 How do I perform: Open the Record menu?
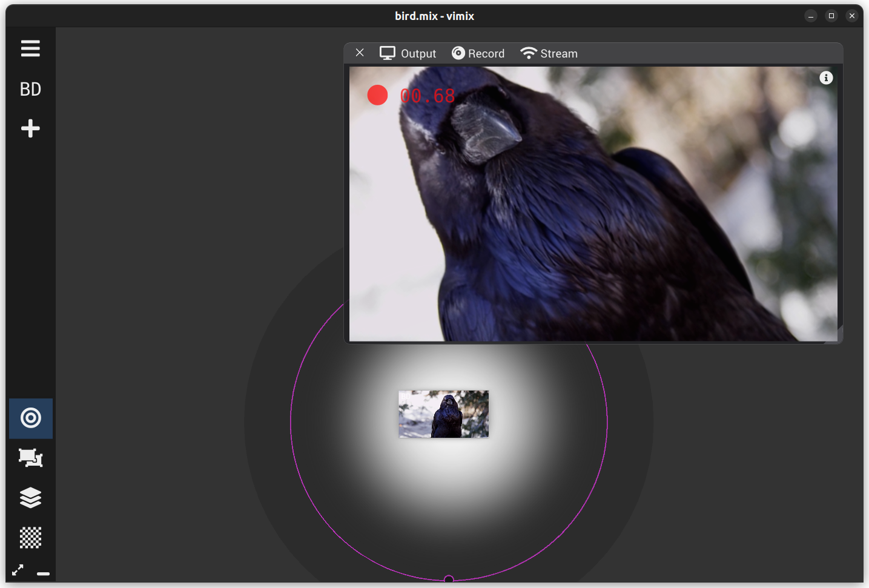478,53
